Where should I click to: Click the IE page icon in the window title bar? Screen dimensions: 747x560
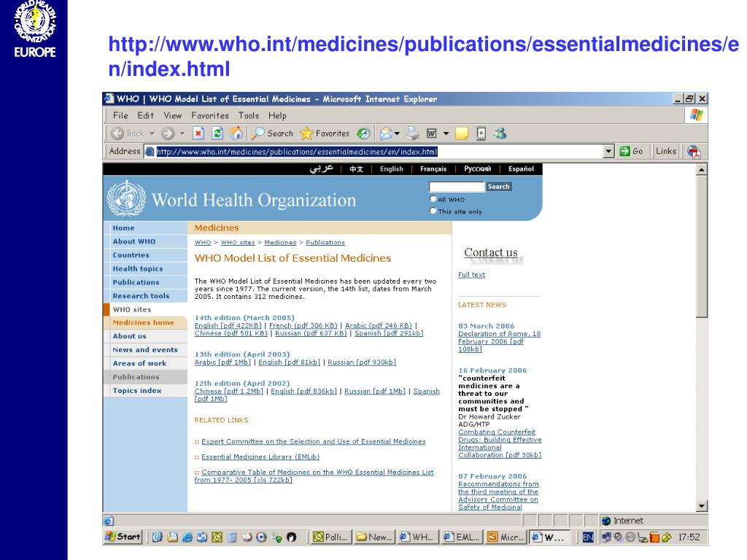coord(109,98)
